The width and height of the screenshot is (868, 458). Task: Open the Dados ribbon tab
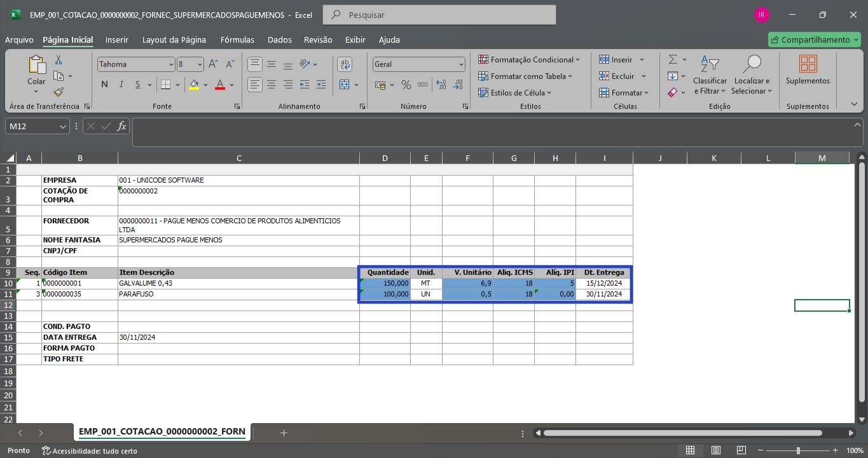click(x=279, y=39)
